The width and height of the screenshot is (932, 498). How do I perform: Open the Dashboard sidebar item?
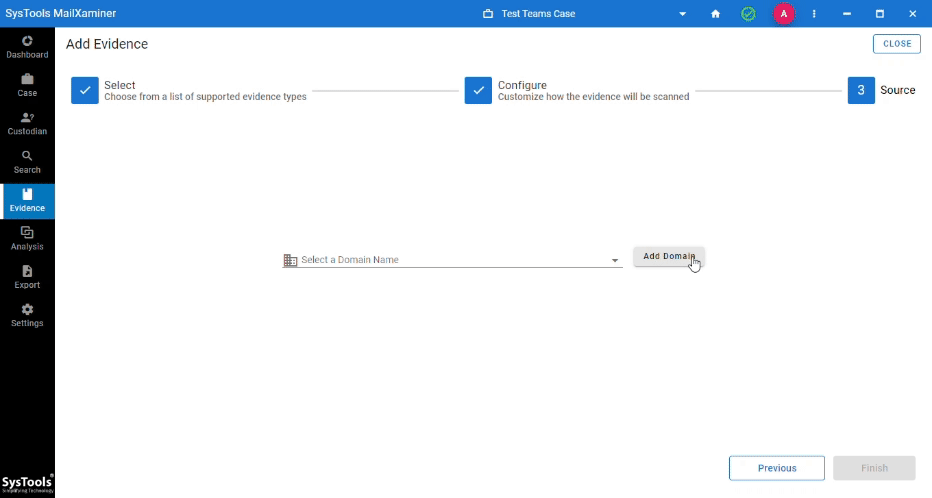[x=27, y=48]
